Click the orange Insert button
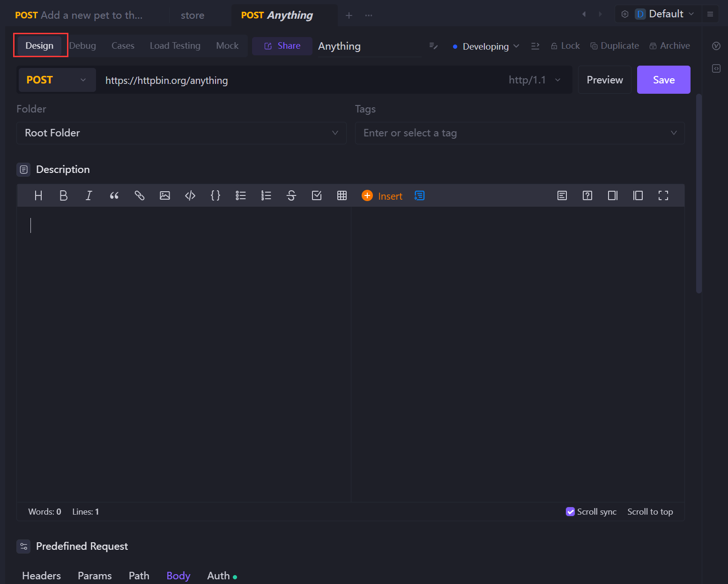The image size is (728, 584). [x=382, y=196]
